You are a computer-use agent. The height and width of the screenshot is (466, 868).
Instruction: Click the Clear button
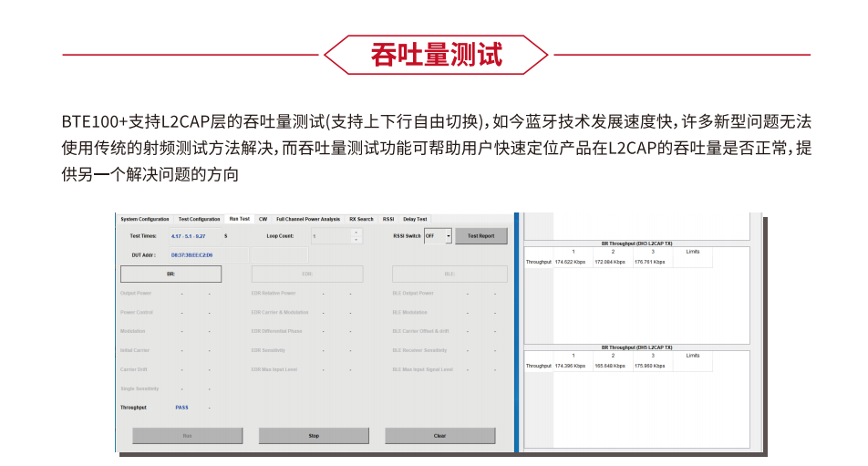[x=439, y=436]
